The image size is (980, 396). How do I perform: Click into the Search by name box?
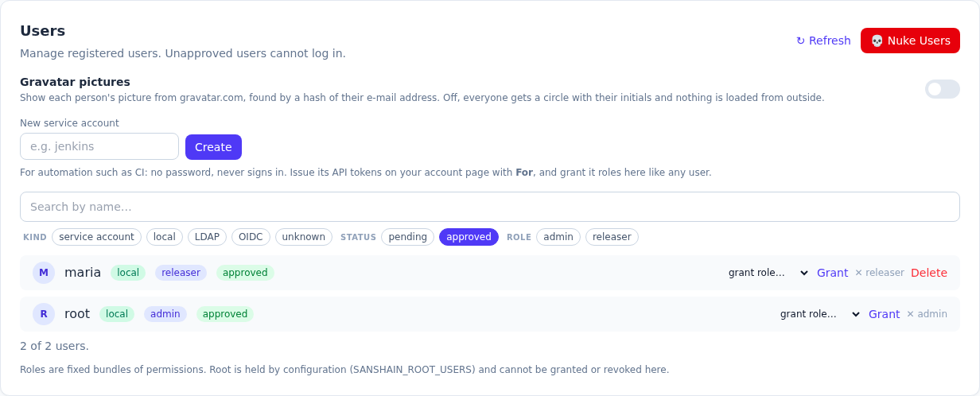(489, 207)
